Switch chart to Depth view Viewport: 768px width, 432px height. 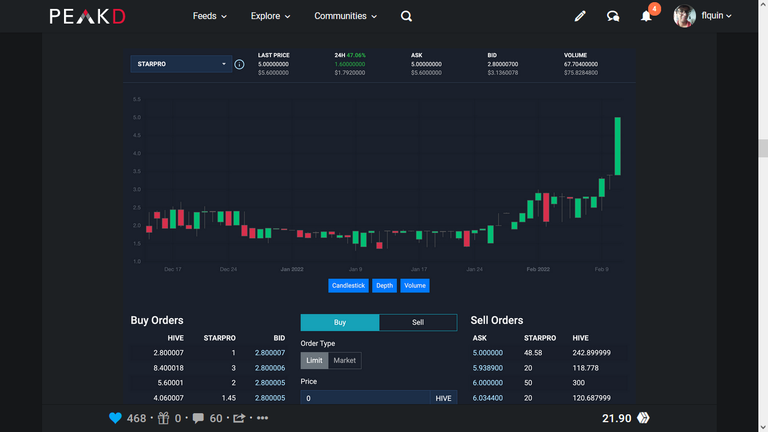point(384,286)
